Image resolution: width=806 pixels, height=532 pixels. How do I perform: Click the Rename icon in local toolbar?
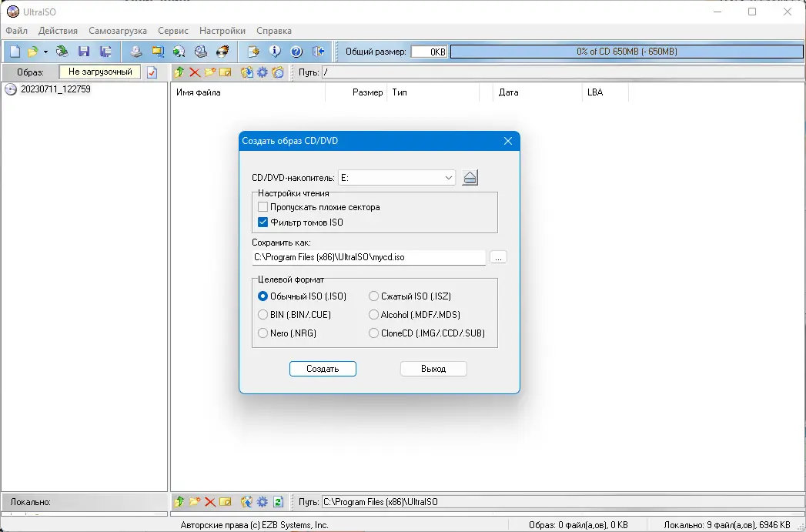coord(225,502)
